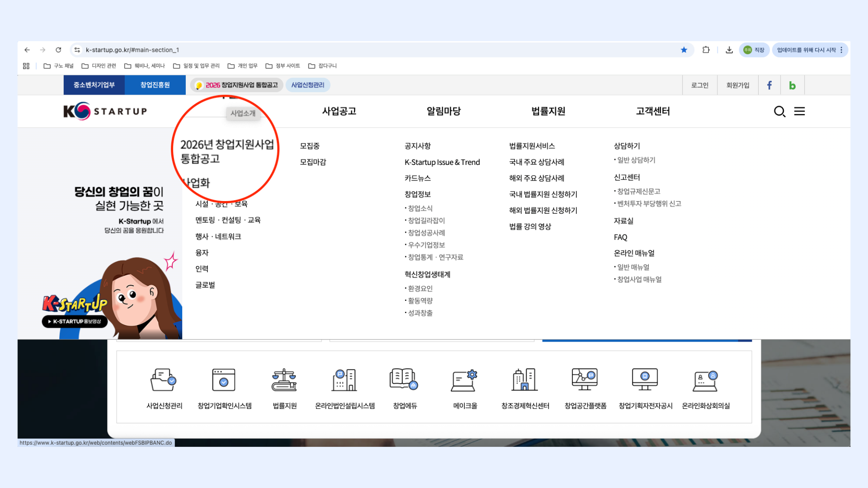
Task: Open the 온라인법인설립시스템 building icon
Action: pos(344,380)
